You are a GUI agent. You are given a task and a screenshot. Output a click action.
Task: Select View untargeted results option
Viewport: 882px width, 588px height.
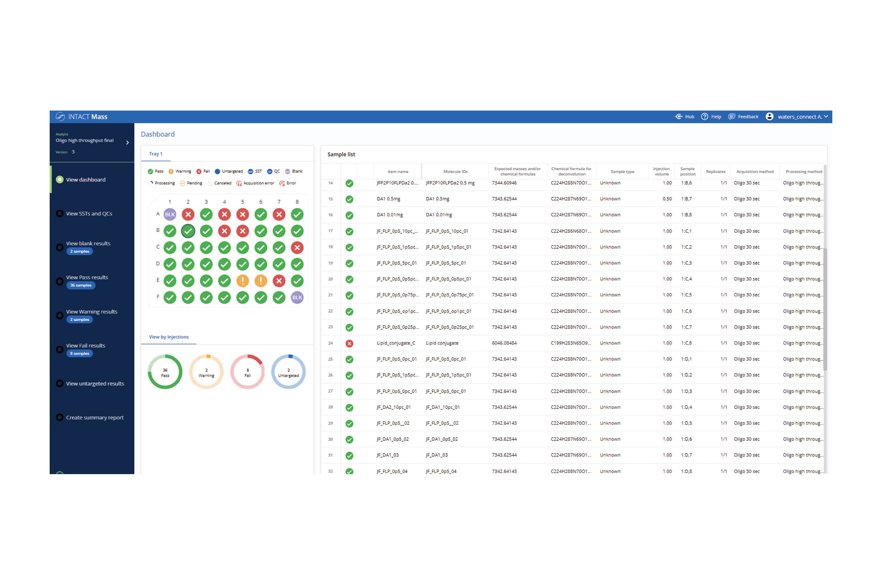(x=60, y=383)
